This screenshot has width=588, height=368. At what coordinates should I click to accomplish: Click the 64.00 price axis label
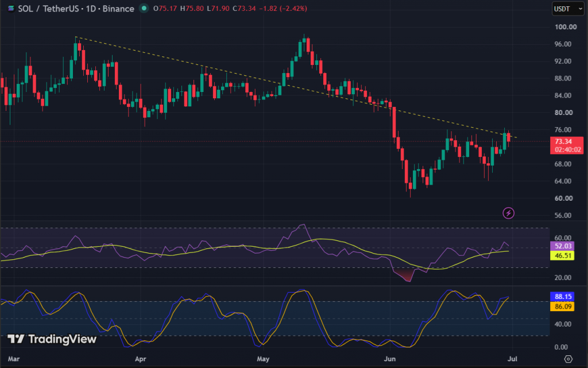pos(563,181)
